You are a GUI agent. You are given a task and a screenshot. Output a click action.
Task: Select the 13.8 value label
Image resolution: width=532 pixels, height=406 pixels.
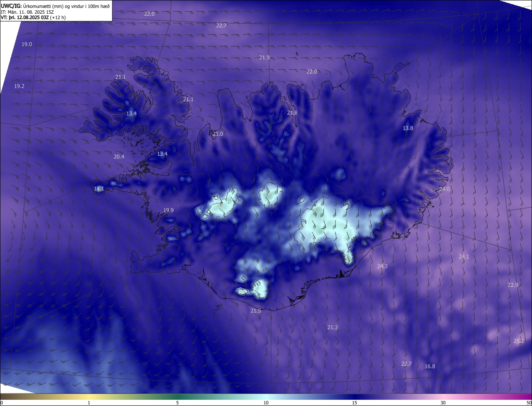(408, 128)
